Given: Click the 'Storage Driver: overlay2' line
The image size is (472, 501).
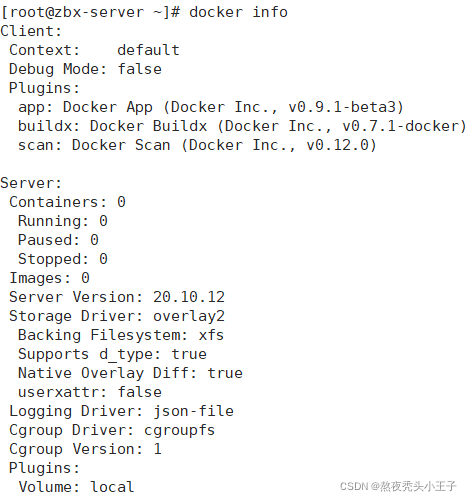Looking at the screenshot, I should (x=117, y=316).
